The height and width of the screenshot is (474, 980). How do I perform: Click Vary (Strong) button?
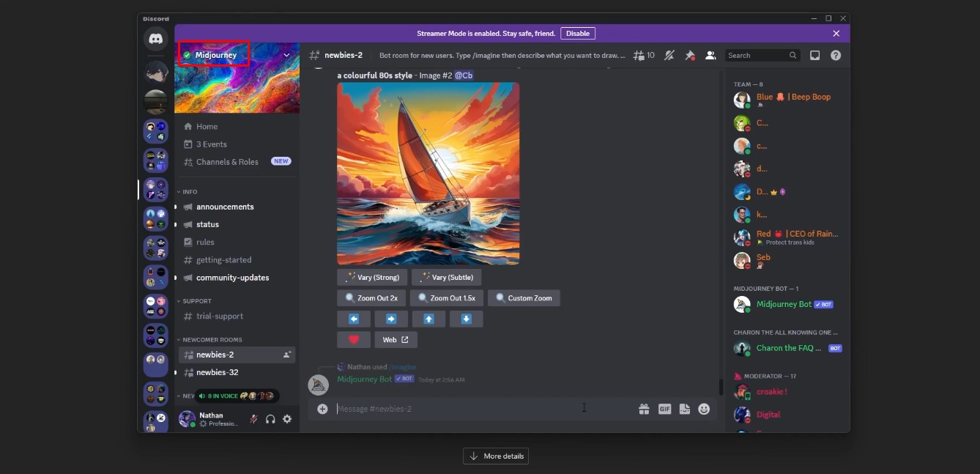372,278
